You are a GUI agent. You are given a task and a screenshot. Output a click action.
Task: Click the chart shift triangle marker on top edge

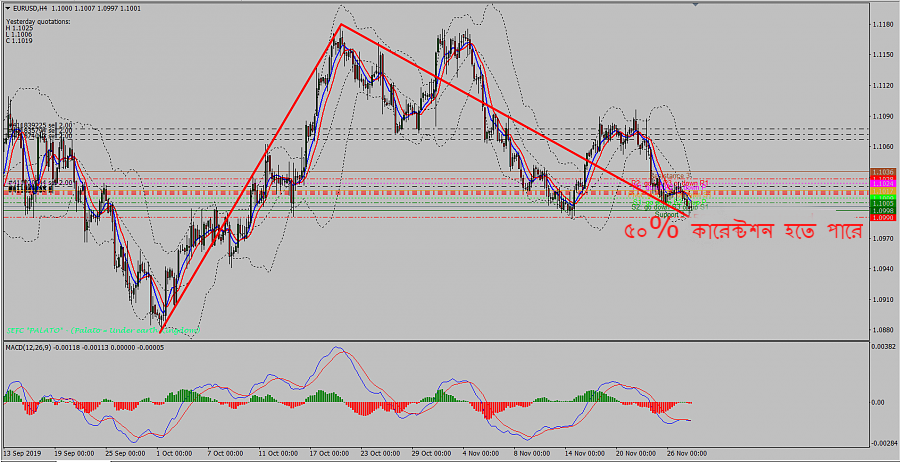click(x=696, y=5)
